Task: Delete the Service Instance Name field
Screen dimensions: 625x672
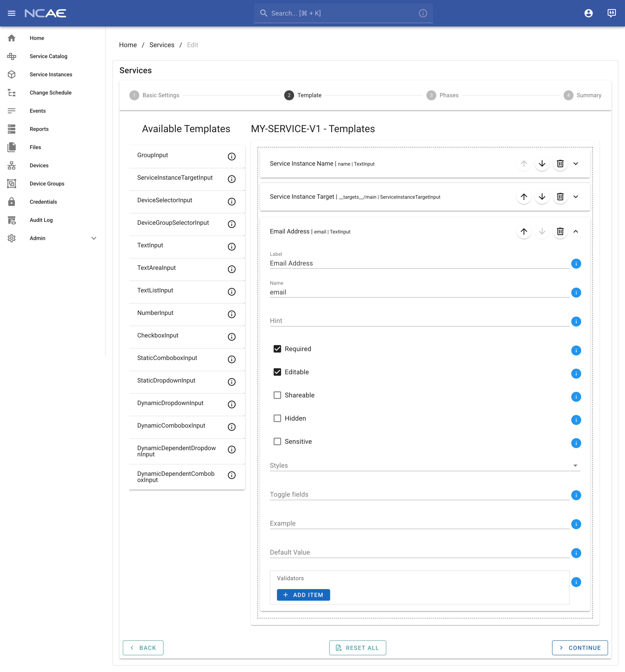Action: coord(560,164)
